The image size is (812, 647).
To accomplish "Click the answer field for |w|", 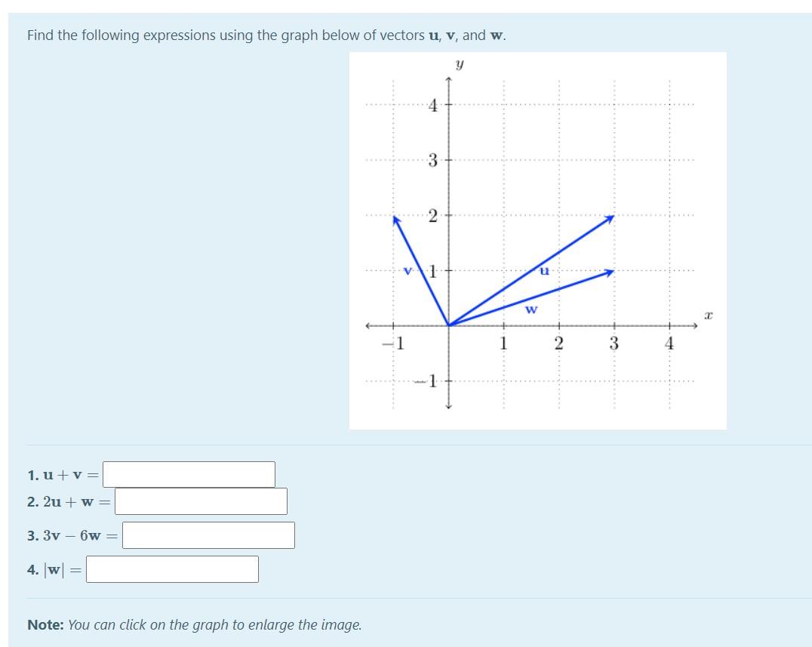I will (172, 568).
